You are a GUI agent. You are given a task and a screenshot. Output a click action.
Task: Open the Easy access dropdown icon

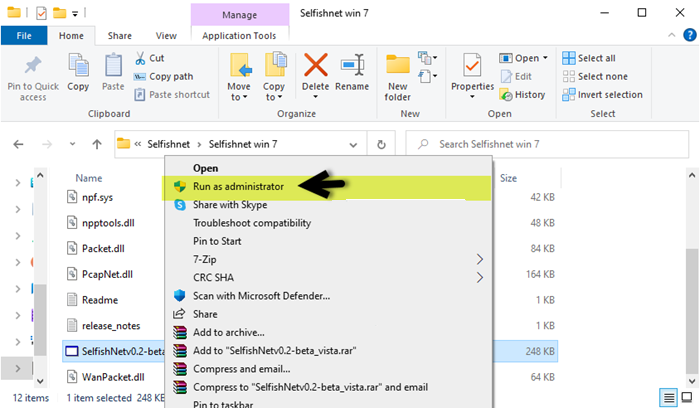tap(427, 76)
